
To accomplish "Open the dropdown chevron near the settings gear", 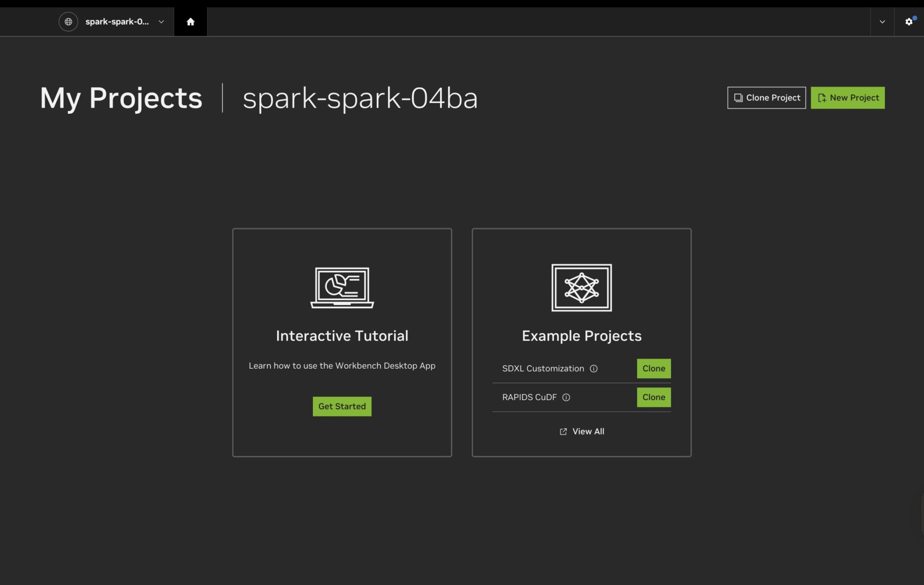I will [x=881, y=21].
